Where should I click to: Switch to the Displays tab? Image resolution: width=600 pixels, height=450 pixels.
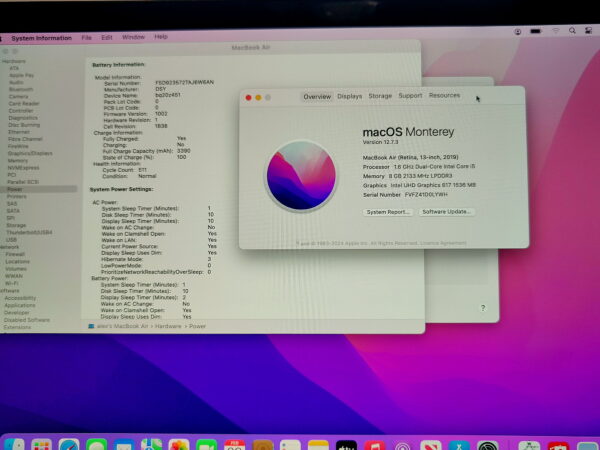point(349,96)
